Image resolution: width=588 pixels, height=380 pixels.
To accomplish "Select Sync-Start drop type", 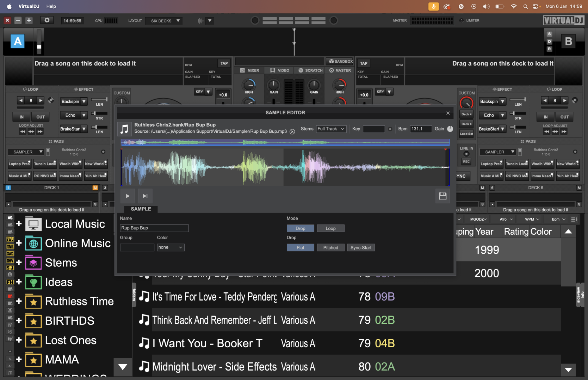I will tap(361, 248).
